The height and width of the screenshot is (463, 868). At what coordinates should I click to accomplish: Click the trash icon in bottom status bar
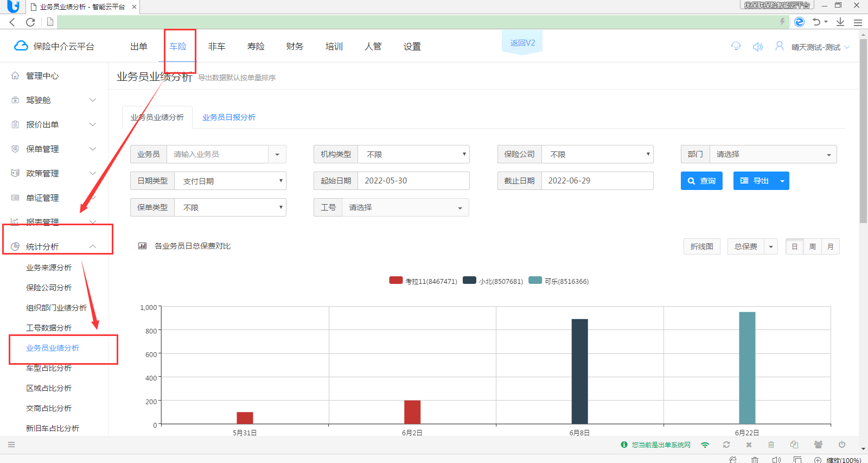pyautogui.click(x=771, y=445)
